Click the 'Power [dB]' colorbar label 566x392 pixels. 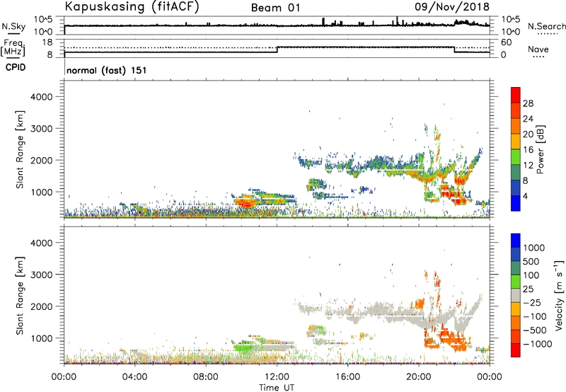[540, 149]
